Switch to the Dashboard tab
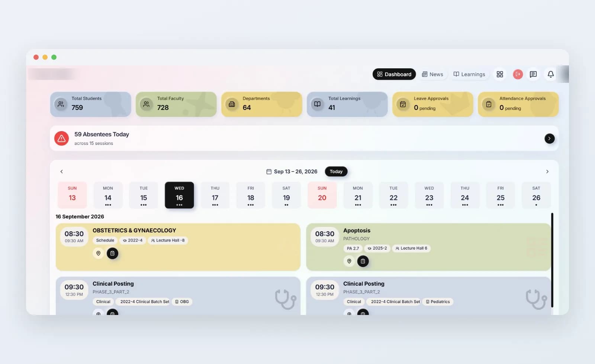Screen dimensions: 595x364 coord(394,74)
